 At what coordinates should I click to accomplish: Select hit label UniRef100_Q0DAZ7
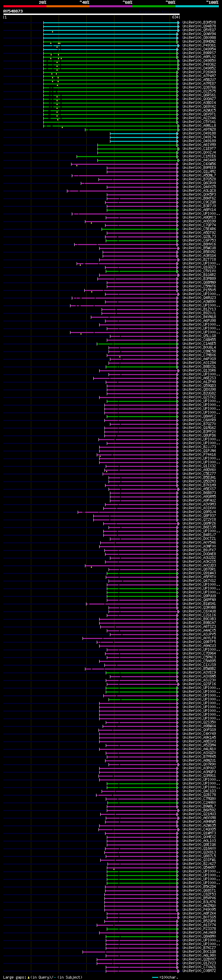tap(199, 99)
